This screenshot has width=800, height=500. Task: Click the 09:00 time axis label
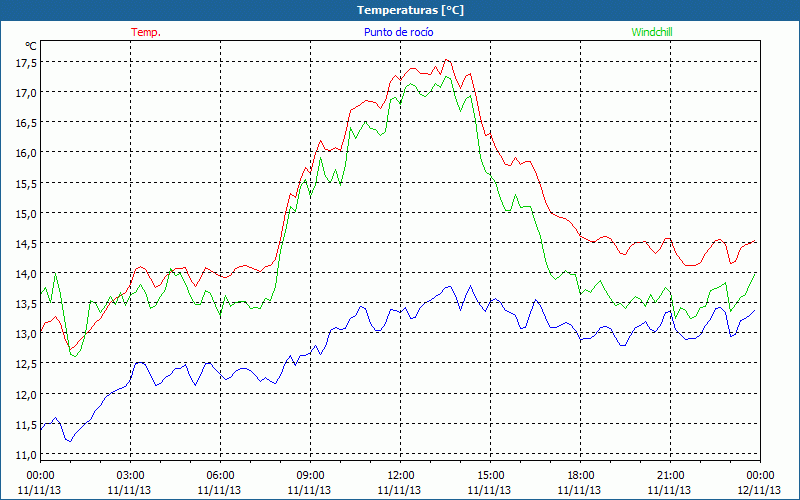tap(310, 476)
